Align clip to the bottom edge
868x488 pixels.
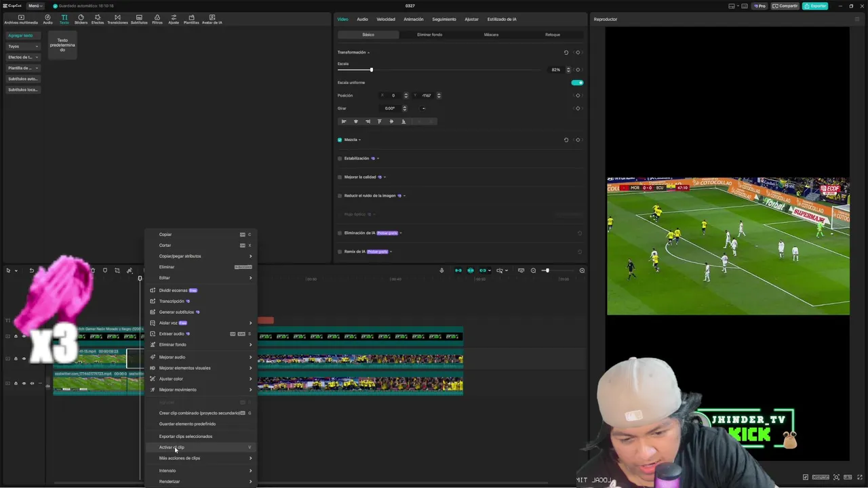pos(403,121)
